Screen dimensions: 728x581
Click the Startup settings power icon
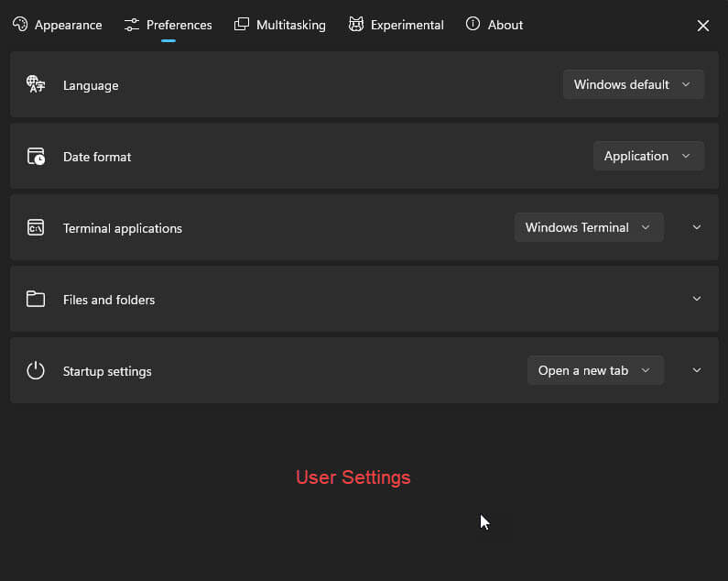coord(36,370)
